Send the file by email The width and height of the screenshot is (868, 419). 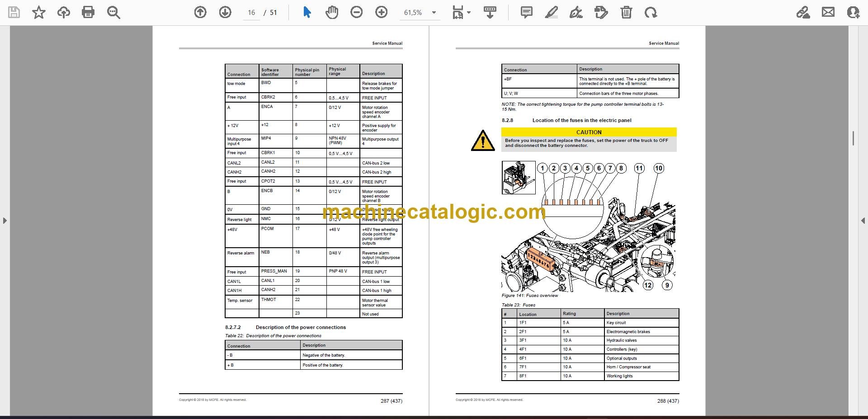tap(828, 12)
